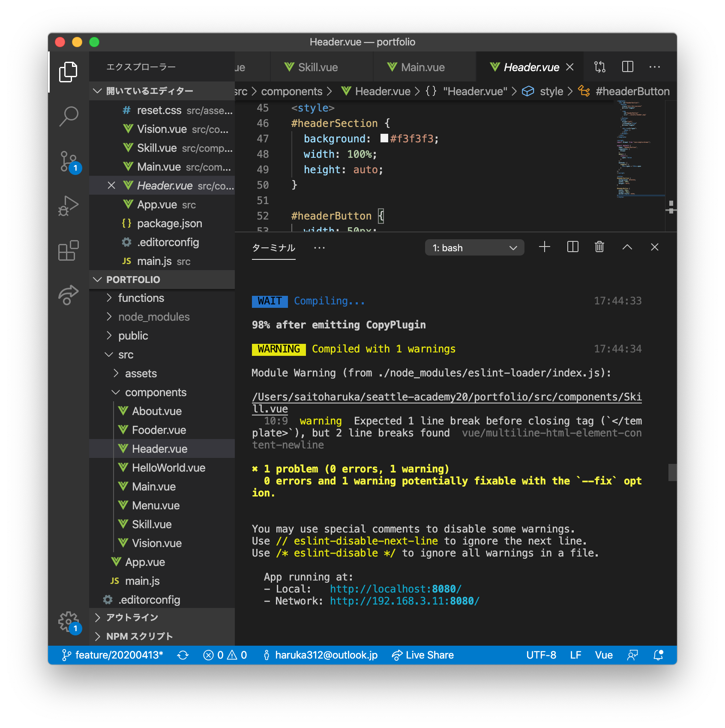Split the terminal panel
Screen dimensions: 725x728
(x=572, y=247)
